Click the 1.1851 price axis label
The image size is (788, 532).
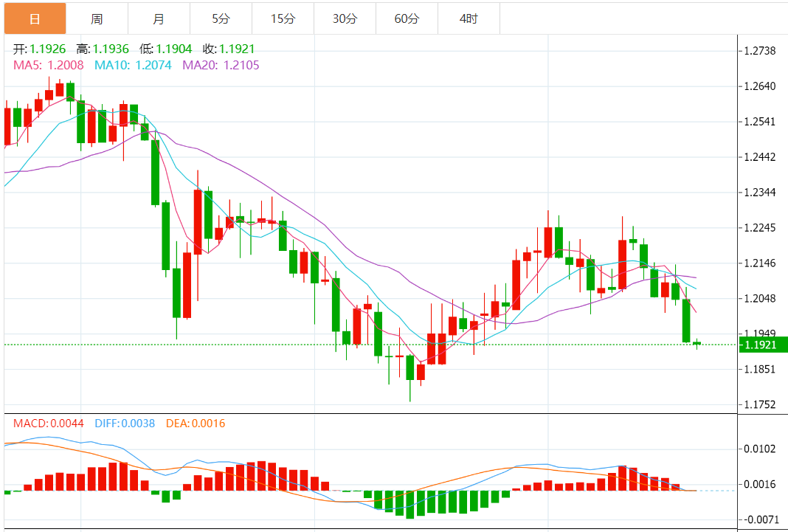[760, 369]
